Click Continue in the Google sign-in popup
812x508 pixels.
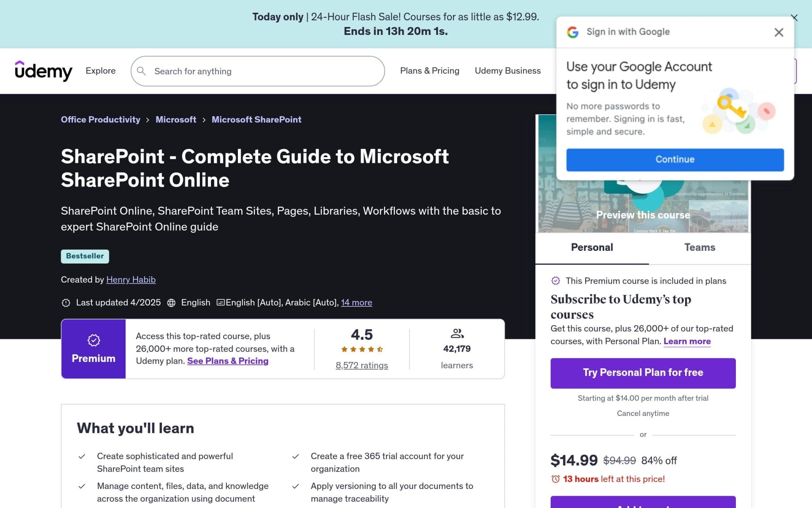(675, 160)
